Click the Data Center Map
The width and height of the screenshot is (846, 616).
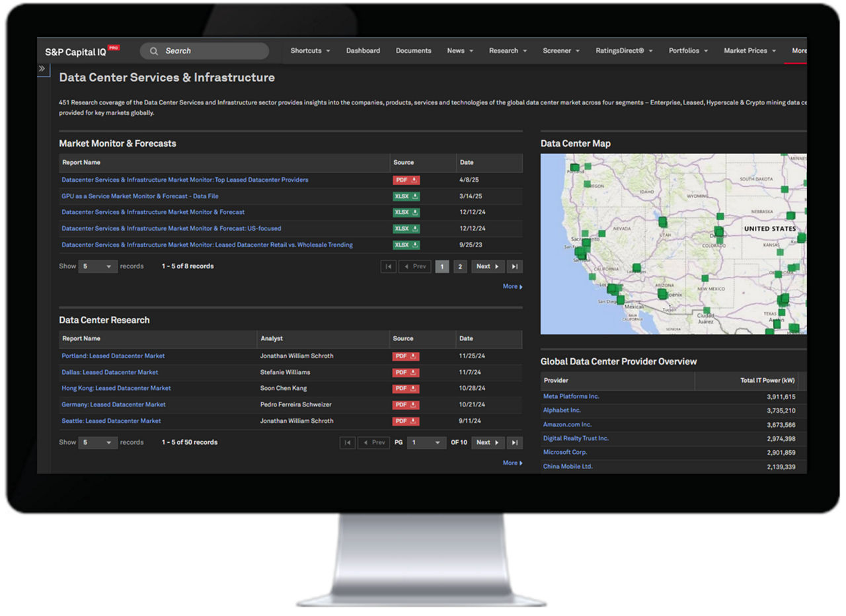(673, 244)
